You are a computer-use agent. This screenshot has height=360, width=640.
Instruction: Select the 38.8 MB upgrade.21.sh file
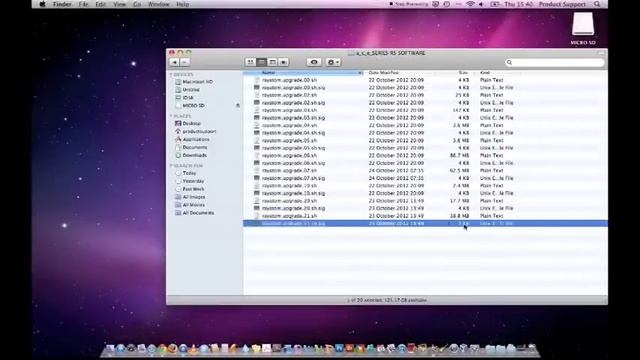point(425,216)
